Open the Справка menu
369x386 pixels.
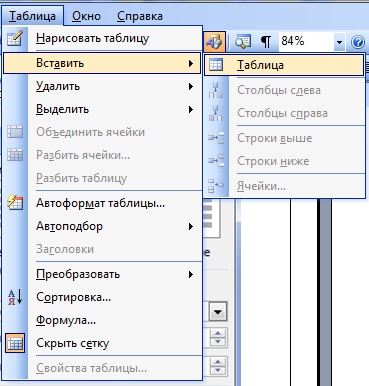tap(140, 16)
